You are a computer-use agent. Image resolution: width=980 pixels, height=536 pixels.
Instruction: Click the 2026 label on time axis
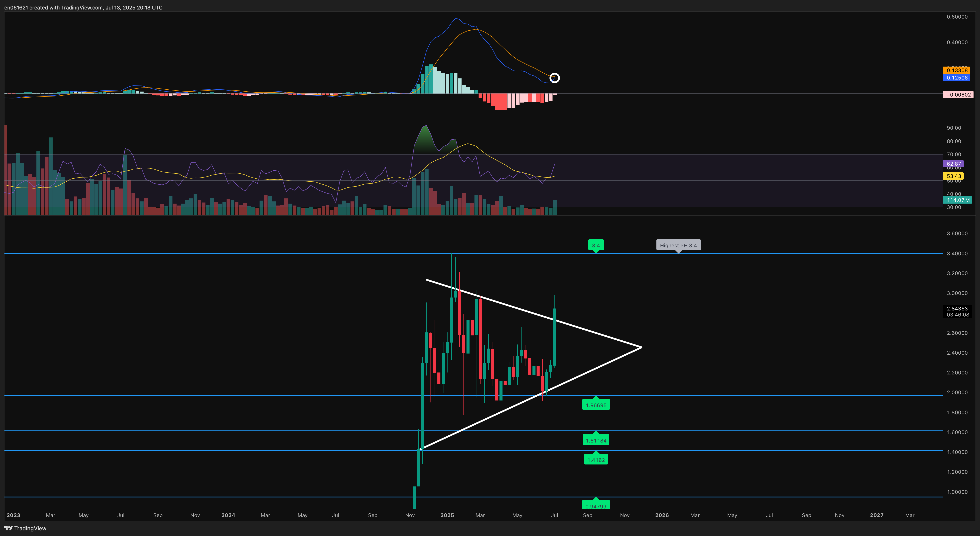point(662,515)
